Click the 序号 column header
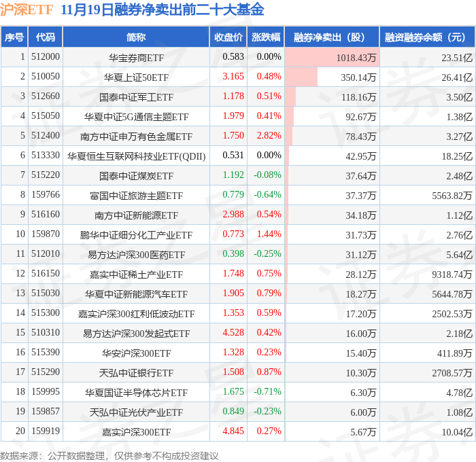Screen dimensions: 476x462 coord(14,37)
